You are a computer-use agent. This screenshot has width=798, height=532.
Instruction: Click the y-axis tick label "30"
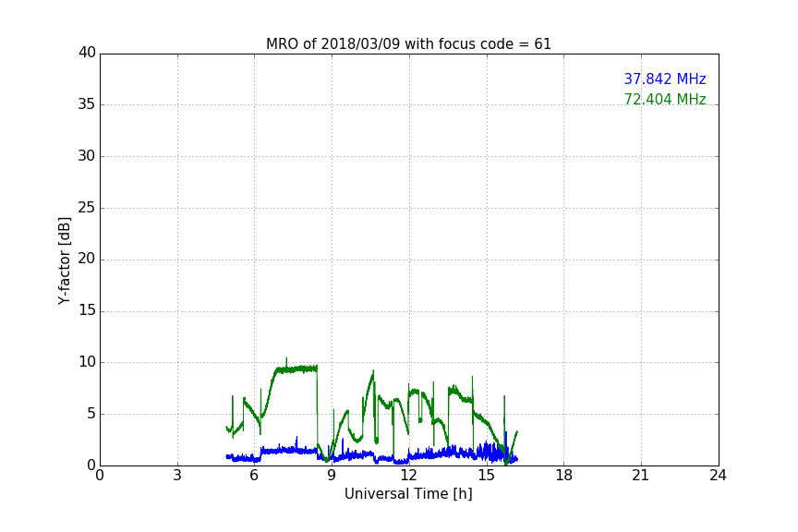pos(87,156)
